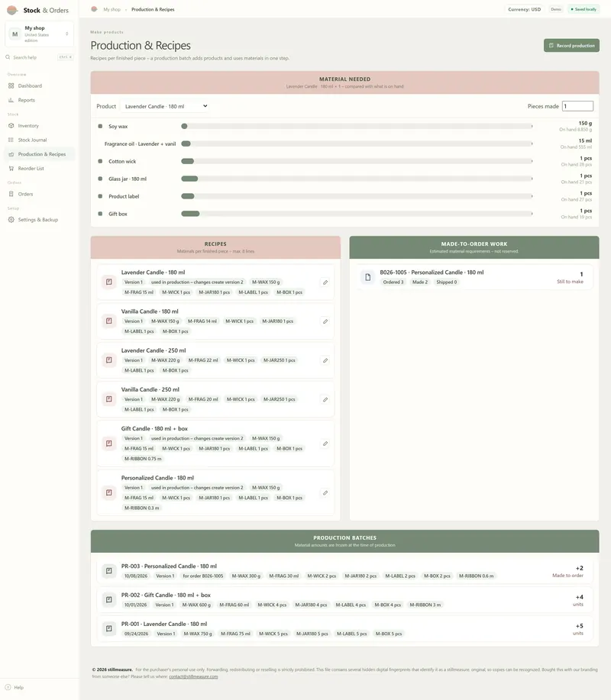Edit the Personalized Candle 180 ml recipe

pos(325,493)
